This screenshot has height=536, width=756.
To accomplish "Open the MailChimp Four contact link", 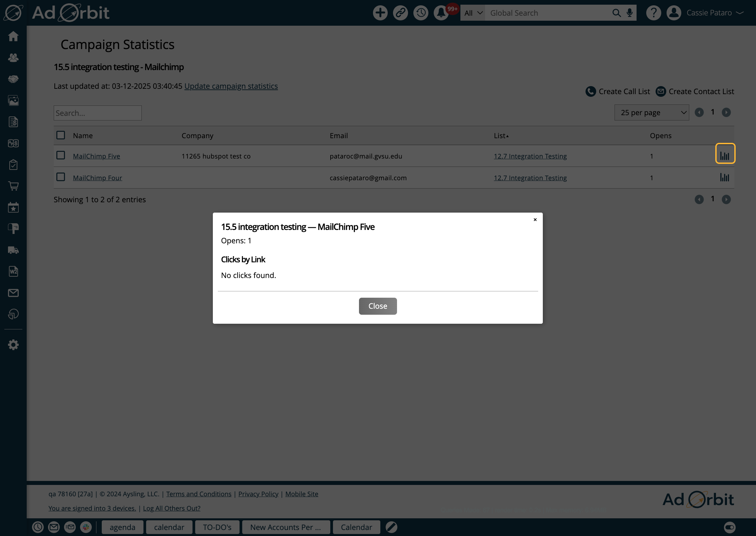I will point(97,178).
